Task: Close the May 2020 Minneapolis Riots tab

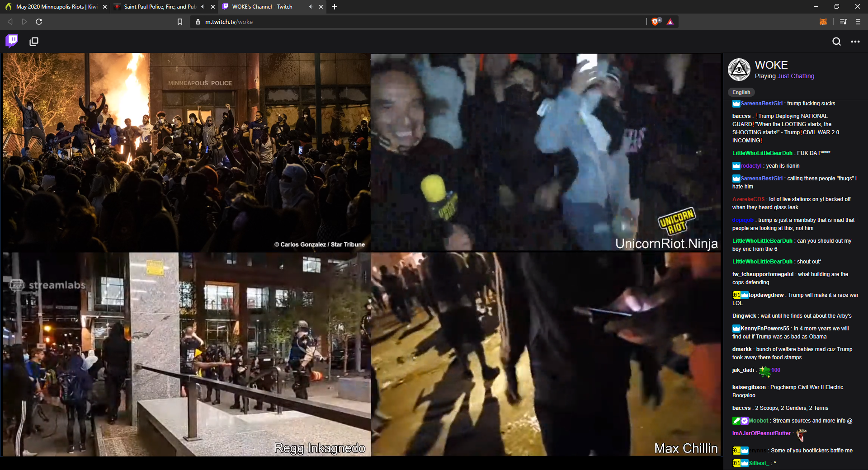Action: pyautogui.click(x=105, y=7)
